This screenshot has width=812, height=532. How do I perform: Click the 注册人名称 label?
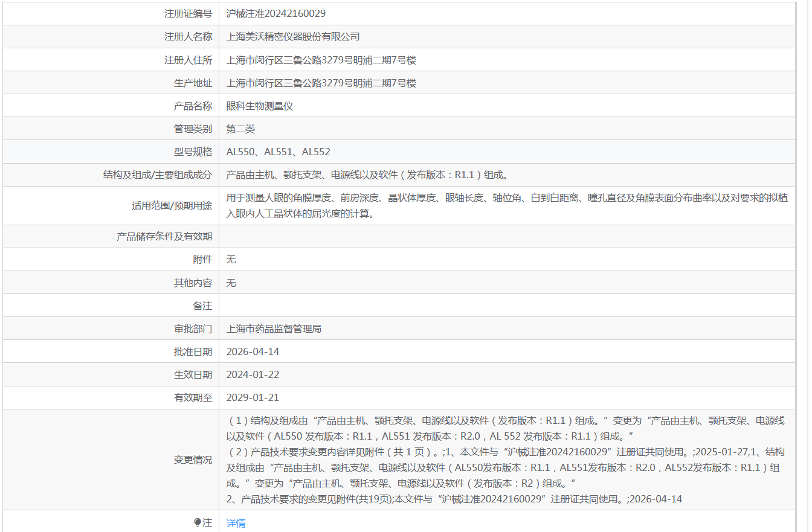click(x=188, y=36)
